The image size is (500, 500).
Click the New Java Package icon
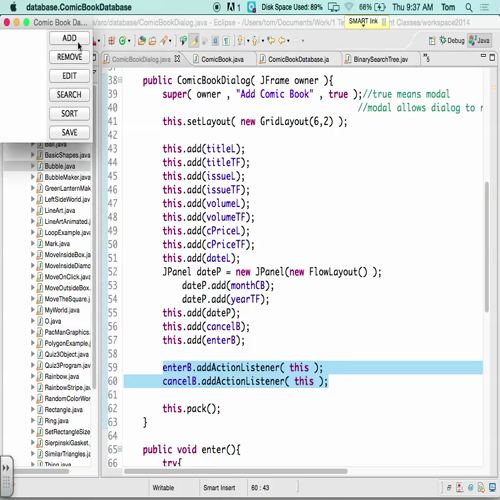click(x=111, y=41)
